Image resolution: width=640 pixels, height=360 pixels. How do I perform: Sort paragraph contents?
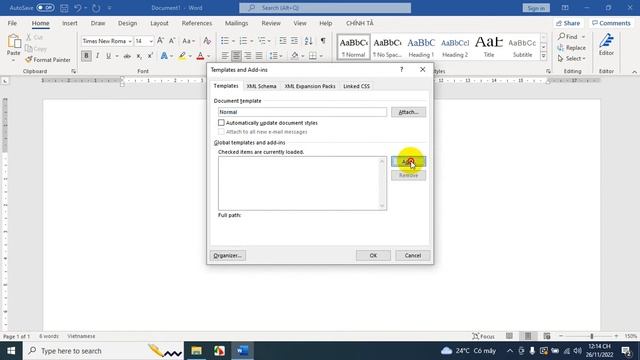309,41
